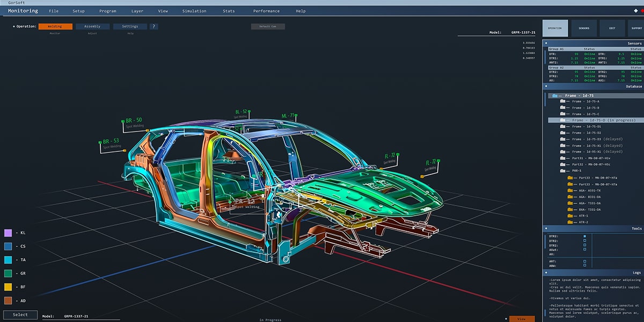This screenshot has height=322, width=644.
Task: Check the ABW checkbox in Tools panel
Action: point(584,265)
